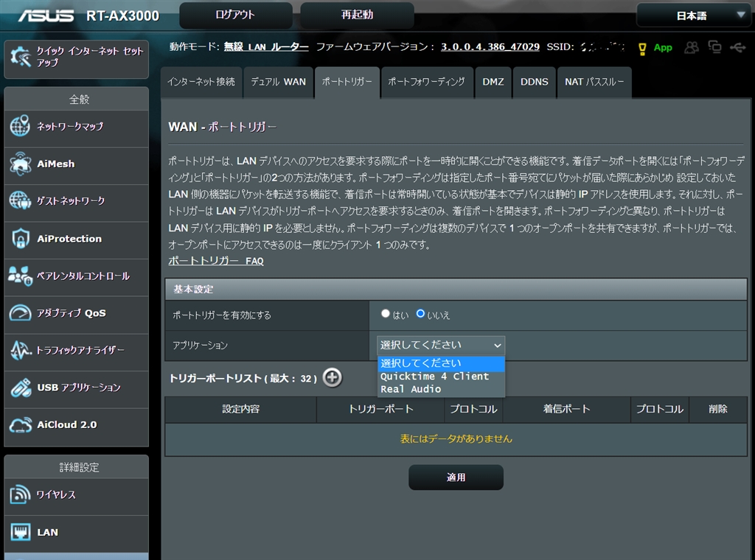Click the トリガーポート column header
This screenshot has height=560, width=755.
point(381,409)
